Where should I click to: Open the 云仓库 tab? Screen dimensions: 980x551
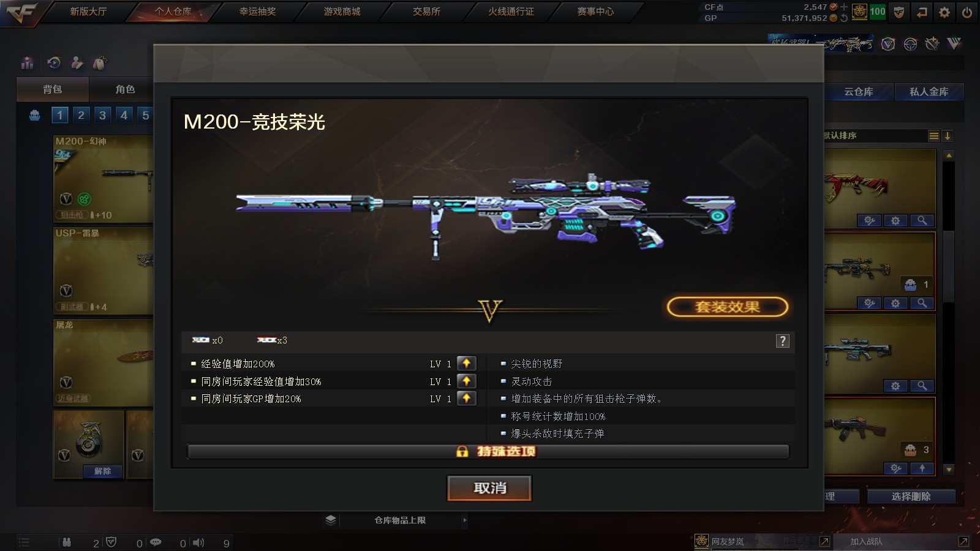coord(858,92)
